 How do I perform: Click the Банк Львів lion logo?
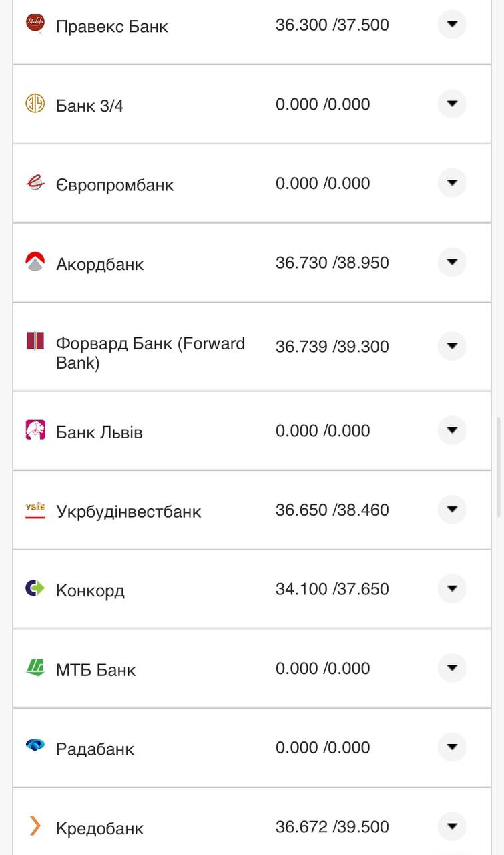[35, 430]
